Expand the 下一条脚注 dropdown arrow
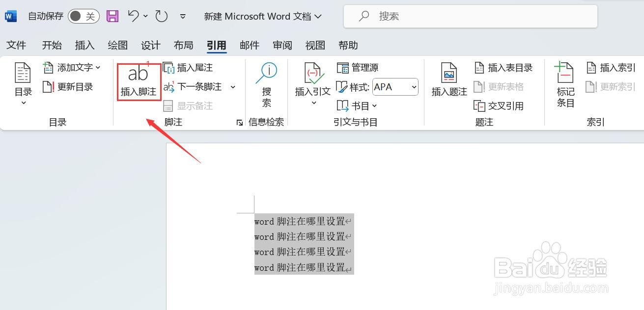Screen dimensions: 644x310 (233, 87)
